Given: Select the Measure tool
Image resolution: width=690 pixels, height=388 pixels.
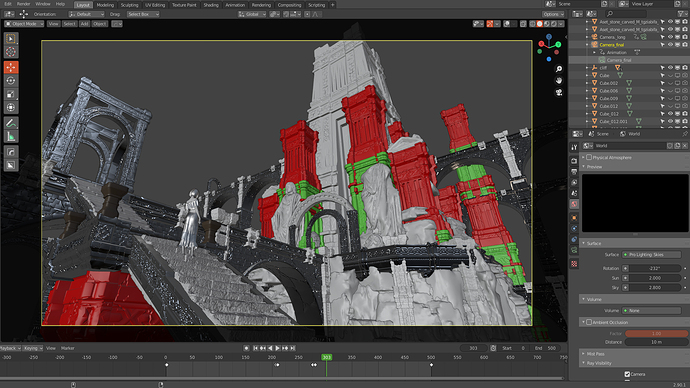Looking at the screenshot, I should [11, 136].
